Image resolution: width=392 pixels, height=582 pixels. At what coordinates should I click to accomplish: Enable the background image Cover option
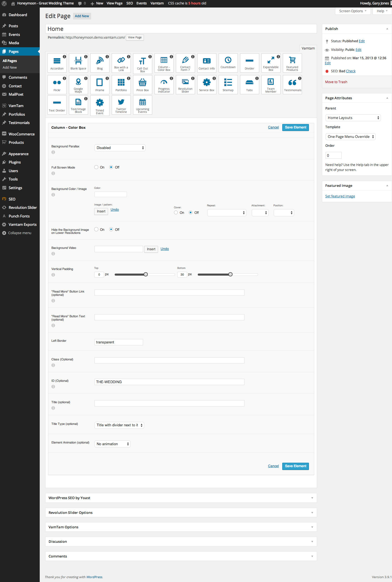pyautogui.click(x=176, y=213)
